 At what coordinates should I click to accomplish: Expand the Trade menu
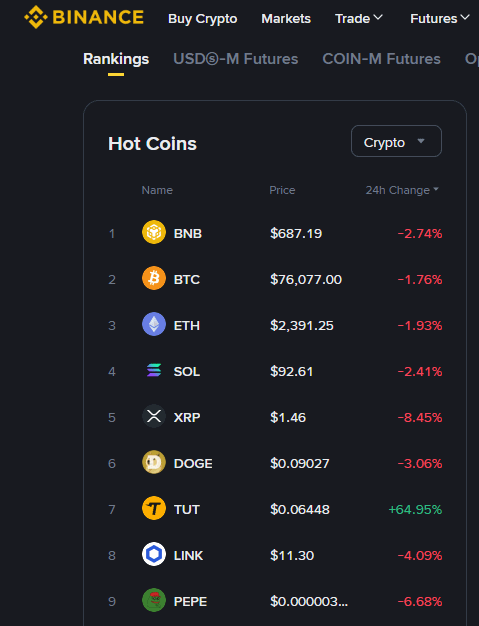(358, 18)
